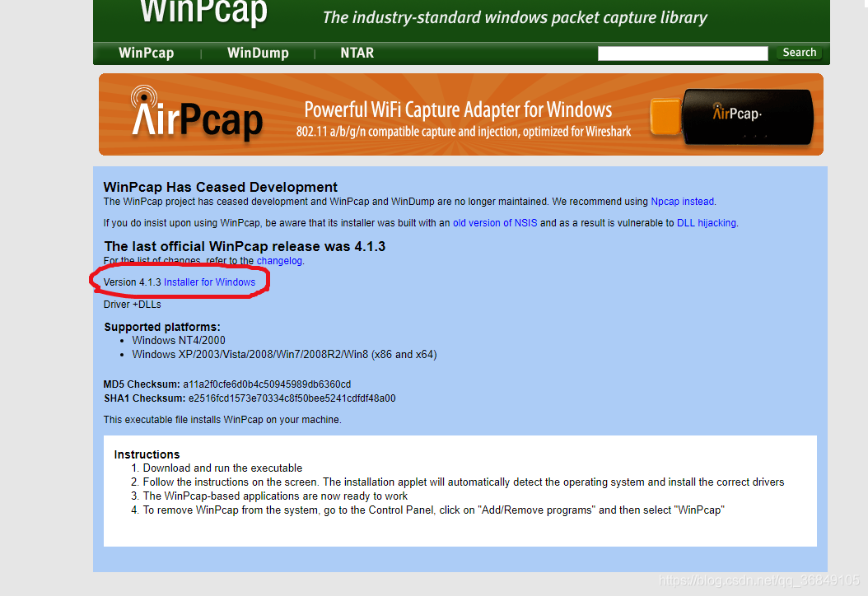868x596 pixels.
Task: Click the 'Windows XP/2003/Vista/2008/Win7/2008R2/Win8' list item
Action: click(x=285, y=355)
